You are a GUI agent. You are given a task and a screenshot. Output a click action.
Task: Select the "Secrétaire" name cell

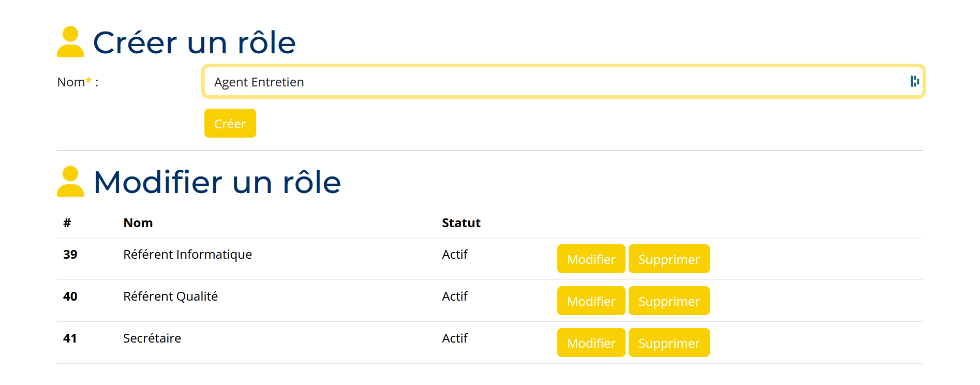coord(152,338)
